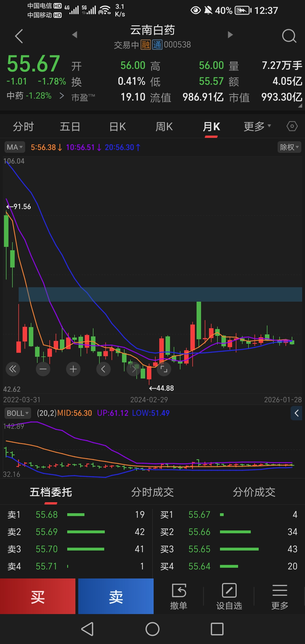Select 买4 bid row at 55.64
This screenshot has width=305, height=644.
(229, 566)
